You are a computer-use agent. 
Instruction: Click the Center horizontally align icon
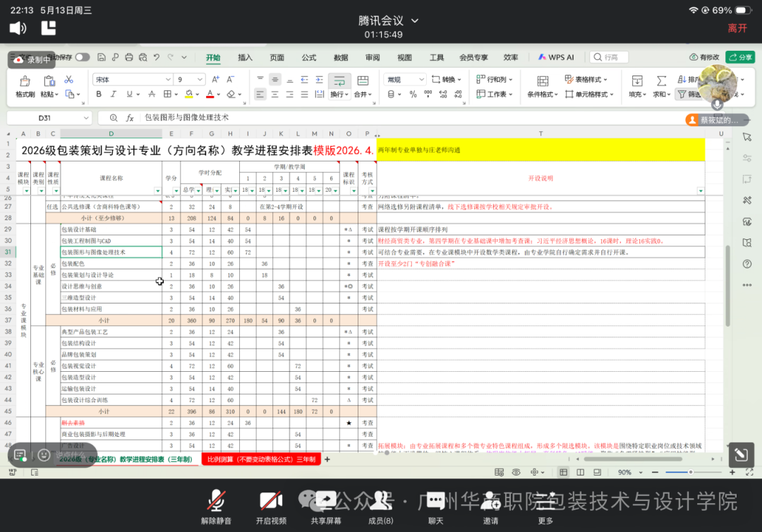pyautogui.click(x=275, y=95)
